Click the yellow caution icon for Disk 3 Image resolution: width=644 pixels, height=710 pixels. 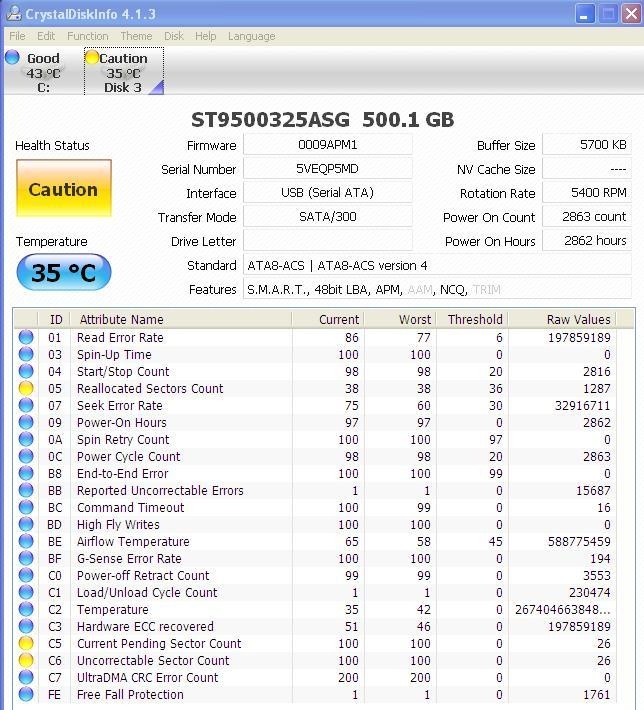coord(92,58)
